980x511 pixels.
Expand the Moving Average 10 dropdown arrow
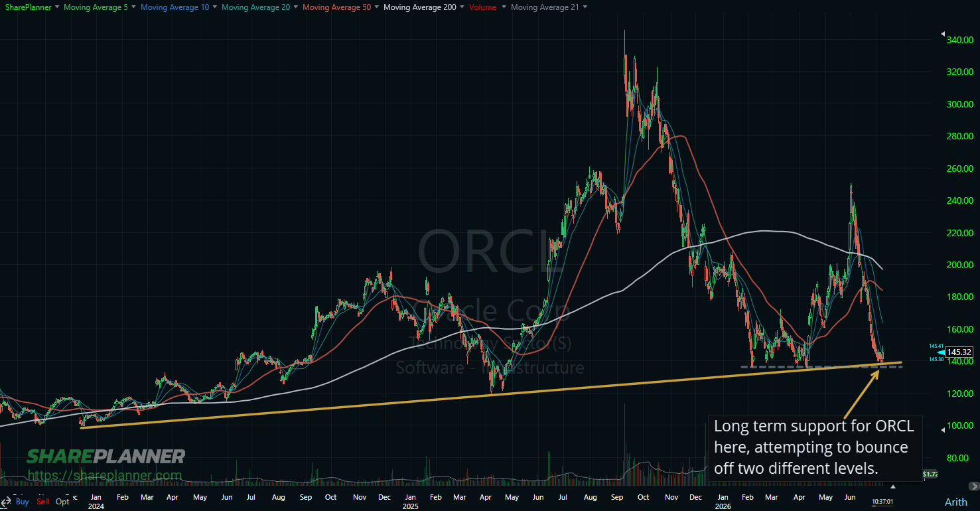click(214, 7)
